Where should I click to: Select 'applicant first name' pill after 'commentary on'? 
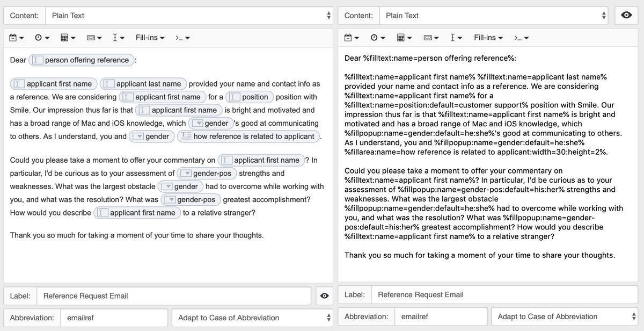coord(261,160)
